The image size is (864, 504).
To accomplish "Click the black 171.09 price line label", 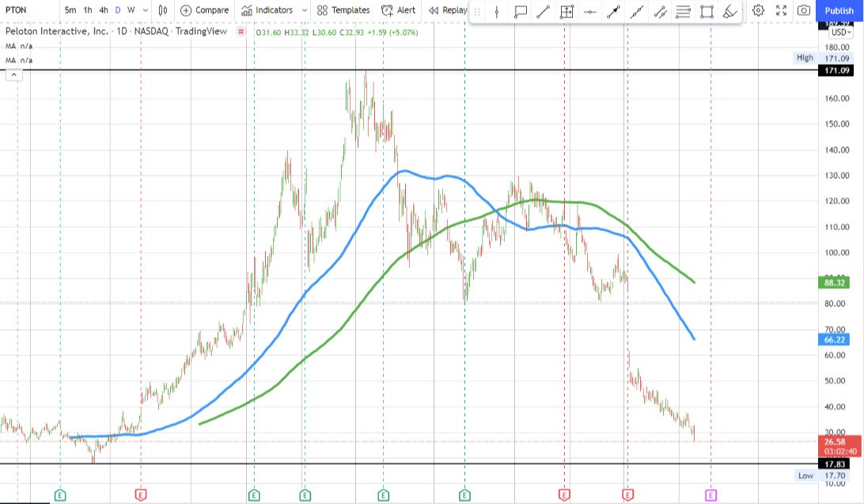I will (x=836, y=70).
